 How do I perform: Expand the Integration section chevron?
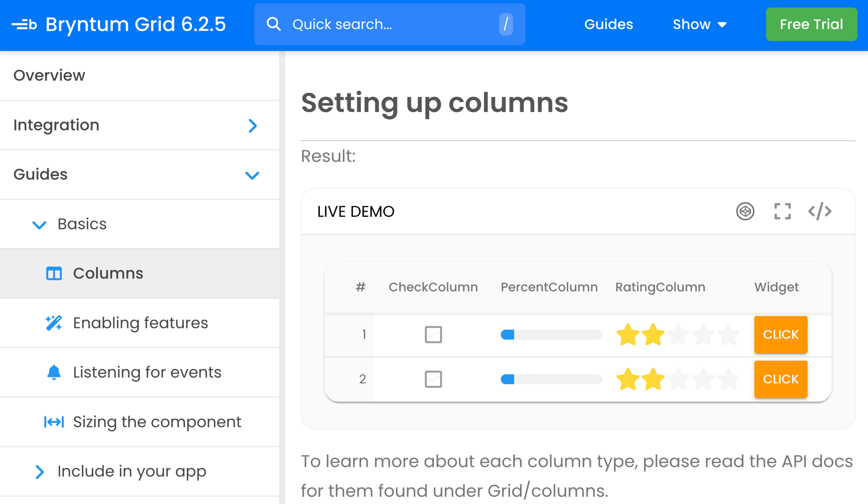click(253, 126)
